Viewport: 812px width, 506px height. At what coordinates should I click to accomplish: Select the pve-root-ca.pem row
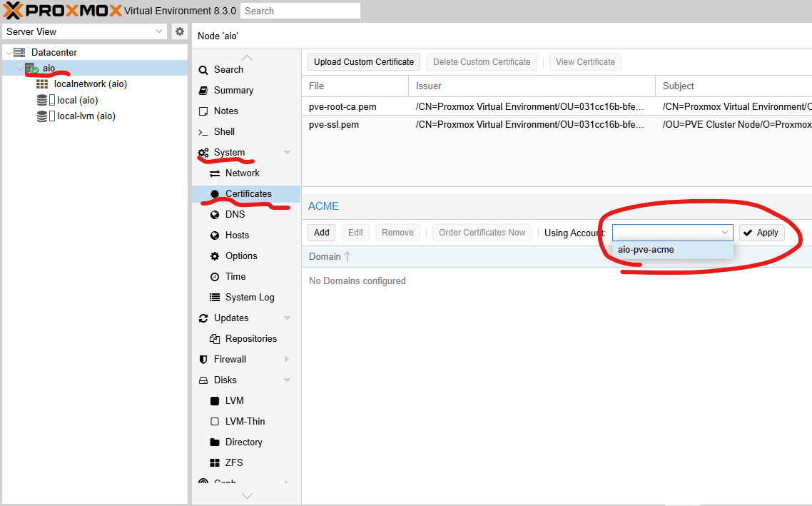(x=557, y=106)
